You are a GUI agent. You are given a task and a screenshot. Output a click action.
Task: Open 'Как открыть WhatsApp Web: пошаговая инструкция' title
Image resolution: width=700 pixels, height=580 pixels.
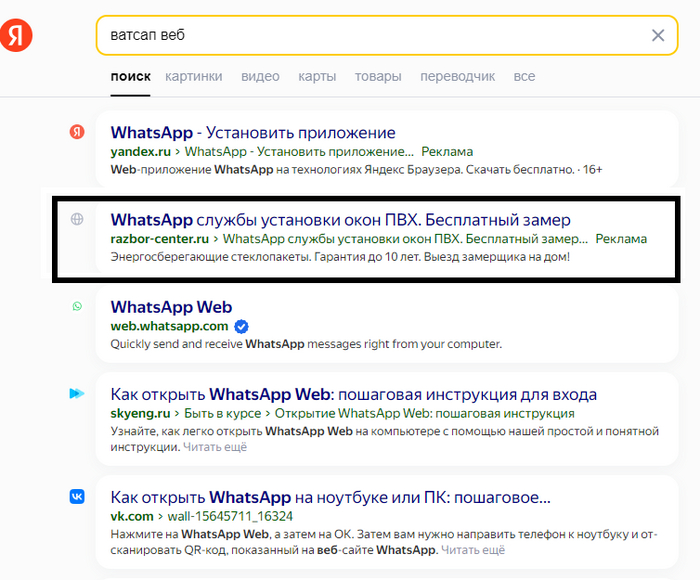click(x=354, y=395)
